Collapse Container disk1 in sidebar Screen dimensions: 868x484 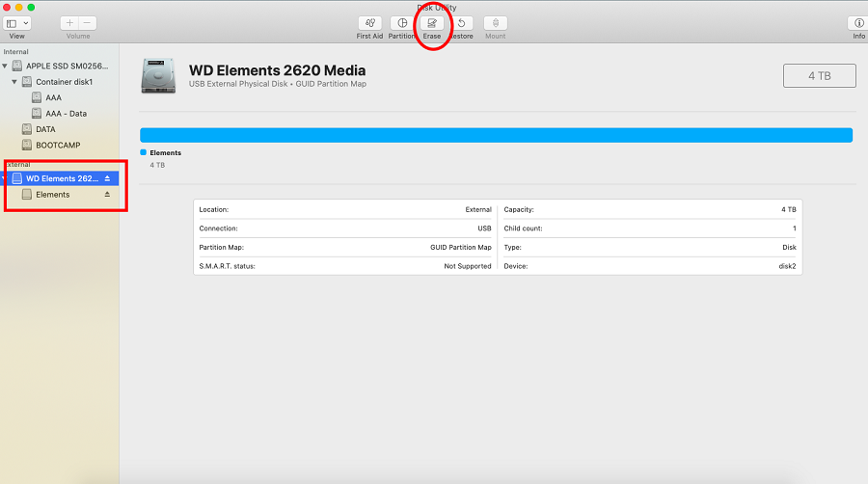16,82
